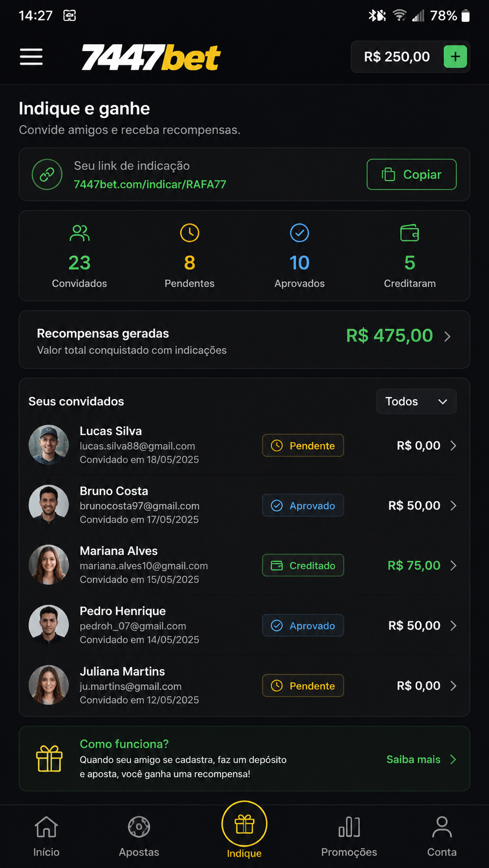This screenshot has height=868, width=489.
Task: Switch to the Apostas tab
Action: coord(139,836)
